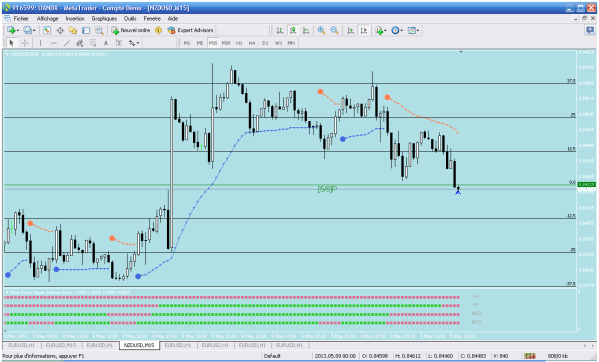Image resolution: width=599 pixels, height=362 pixels.
Task: Expand the New Chart dropdown arrow
Action: coord(18,31)
